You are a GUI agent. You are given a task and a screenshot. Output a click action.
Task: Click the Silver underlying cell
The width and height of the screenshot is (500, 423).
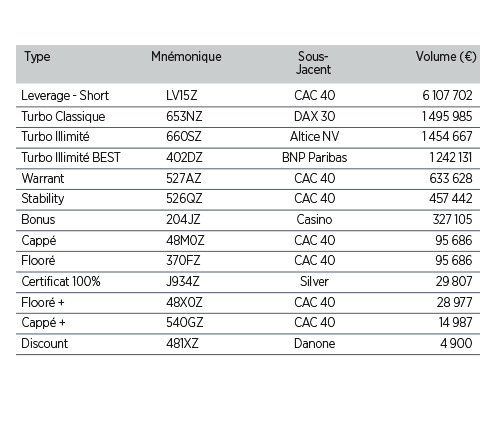point(314,282)
